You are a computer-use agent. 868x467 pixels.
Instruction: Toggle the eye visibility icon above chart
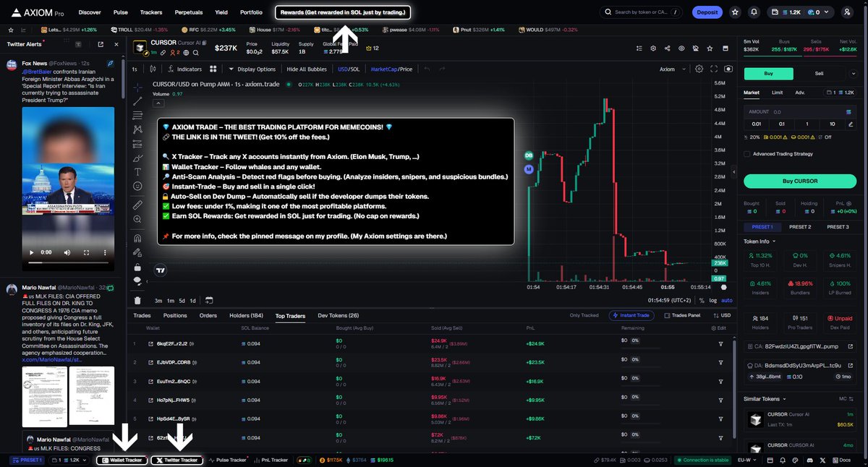click(681, 48)
